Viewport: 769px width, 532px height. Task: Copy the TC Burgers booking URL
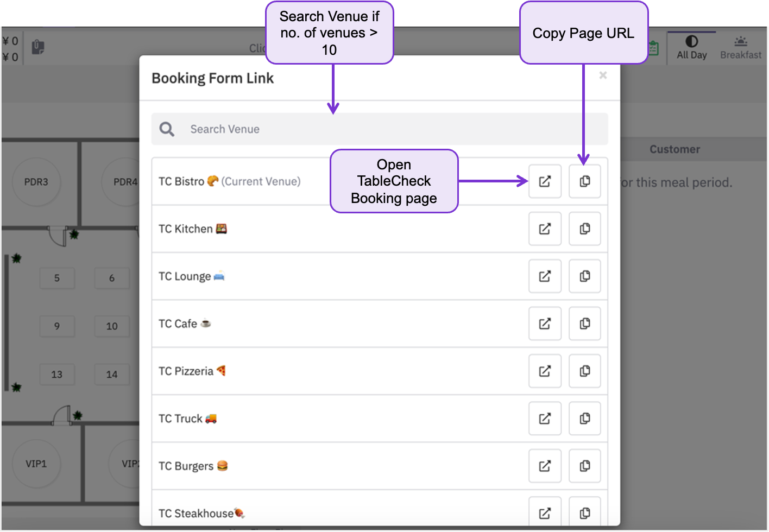(x=585, y=466)
